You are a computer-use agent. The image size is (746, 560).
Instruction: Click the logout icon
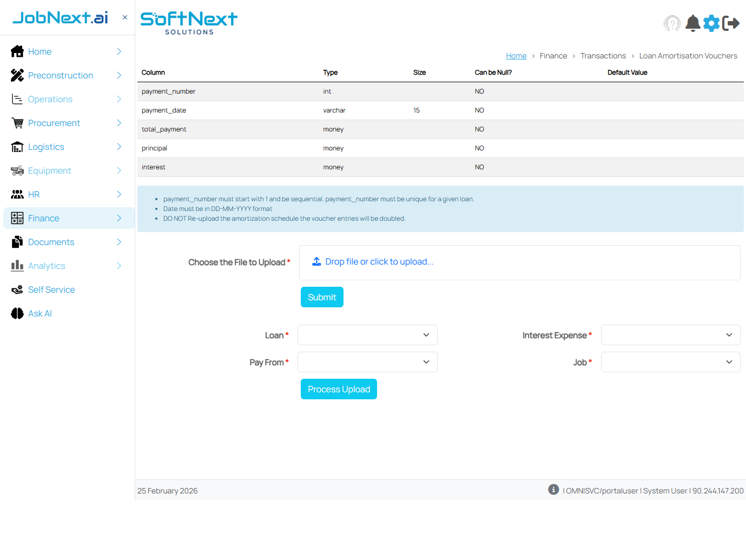tap(732, 23)
